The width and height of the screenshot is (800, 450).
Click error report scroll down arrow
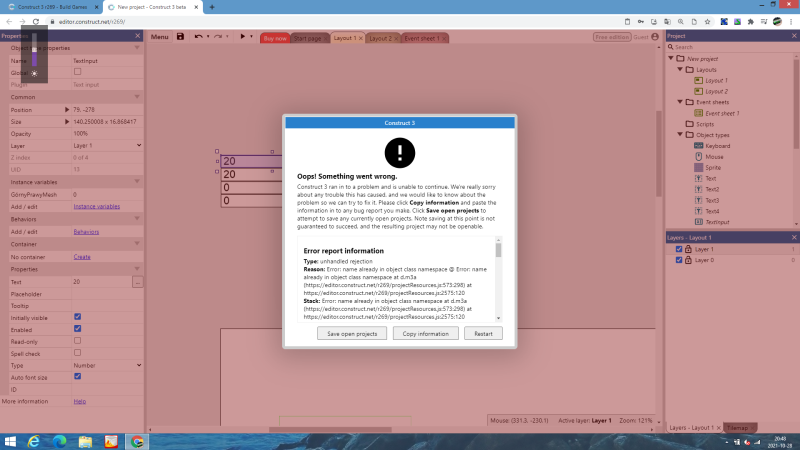[x=498, y=318]
